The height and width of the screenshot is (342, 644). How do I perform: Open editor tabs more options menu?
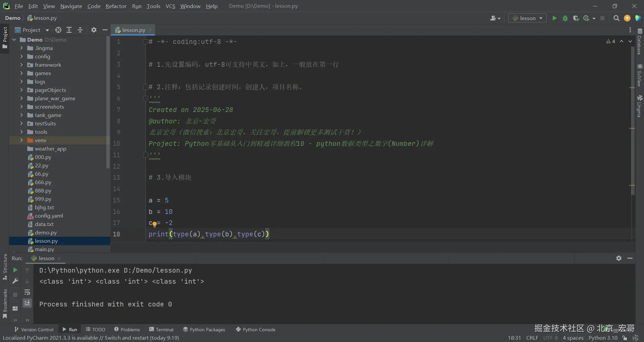point(630,30)
